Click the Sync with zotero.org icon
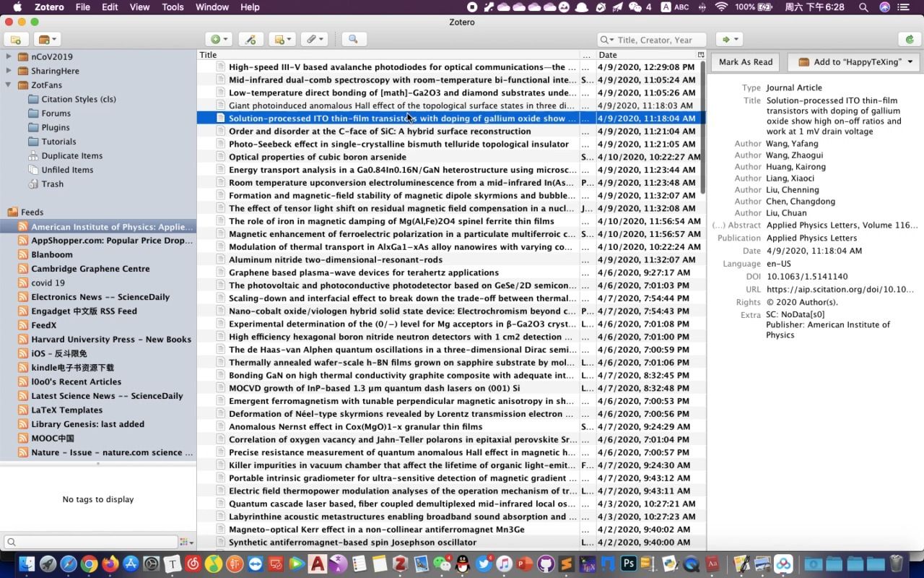 tap(910, 40)
